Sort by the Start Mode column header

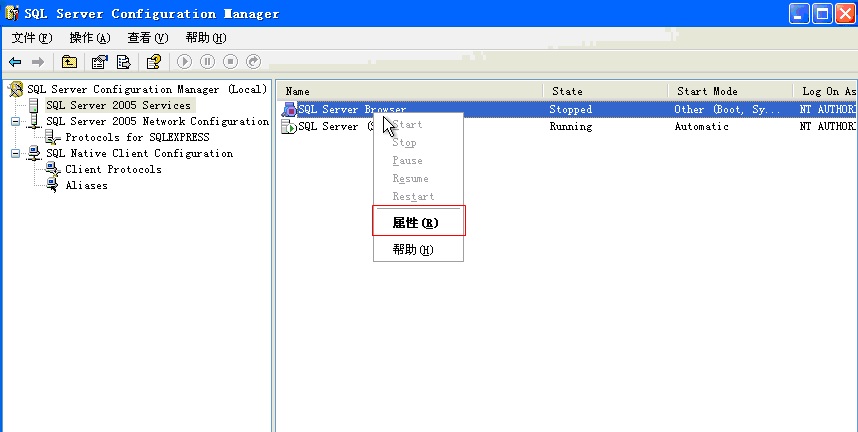731,91
